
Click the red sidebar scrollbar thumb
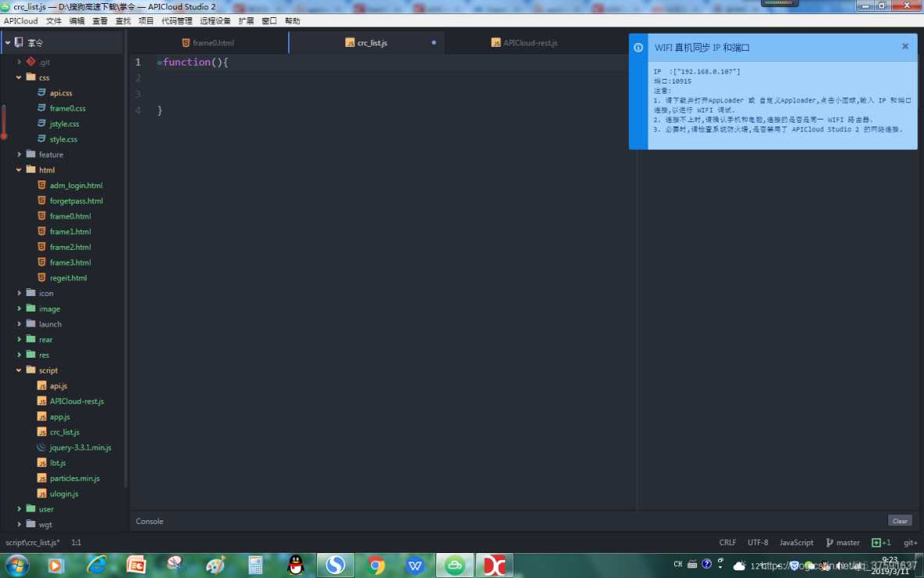(x=4, y=122)
